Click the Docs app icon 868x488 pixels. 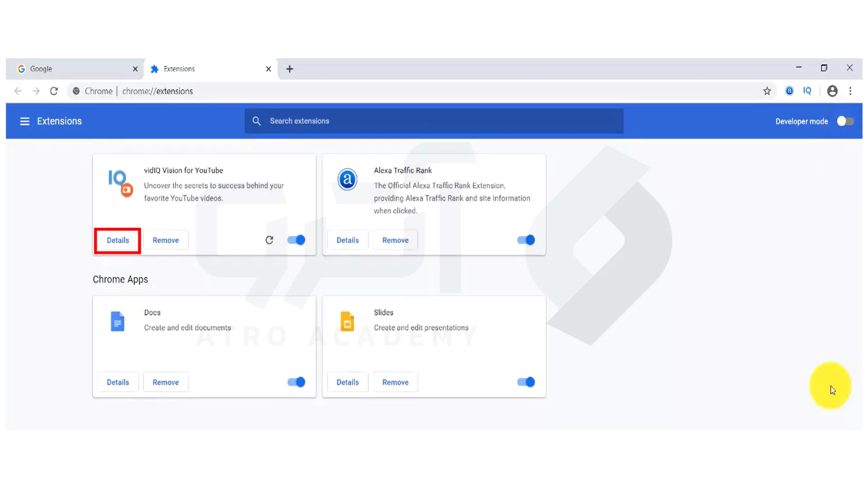(x=118, y=321)
